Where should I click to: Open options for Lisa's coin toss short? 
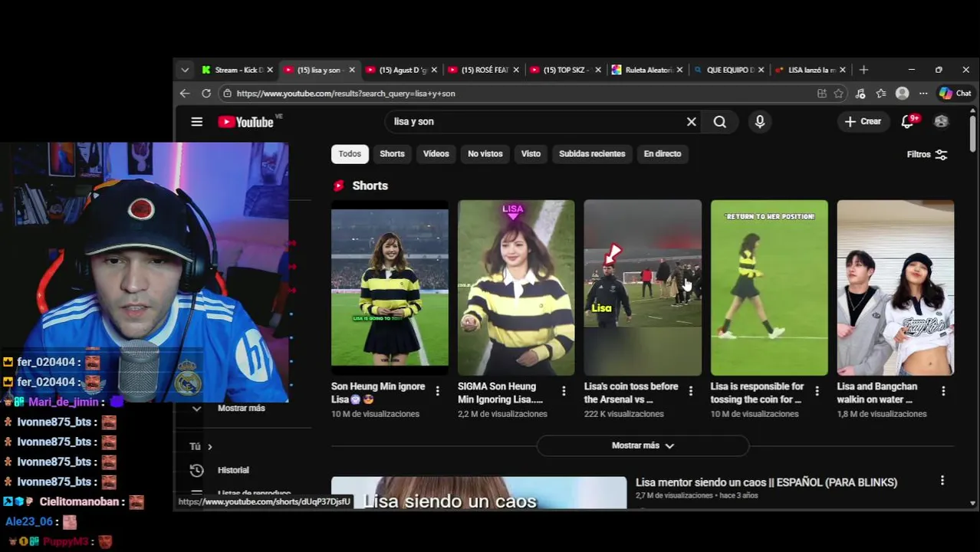(x=690, y=391)
